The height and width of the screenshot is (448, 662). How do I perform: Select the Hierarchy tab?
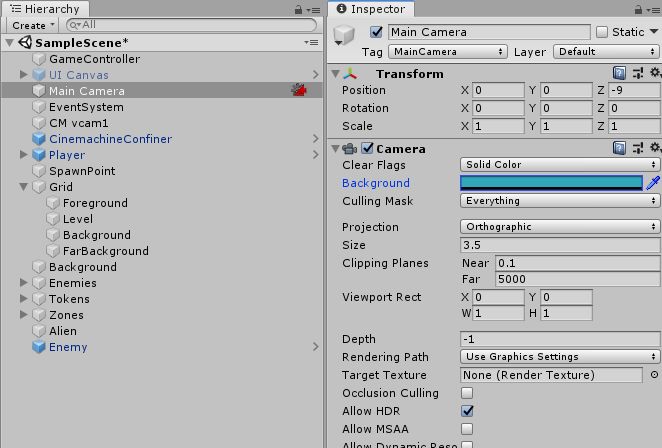[x=43, y=9]
